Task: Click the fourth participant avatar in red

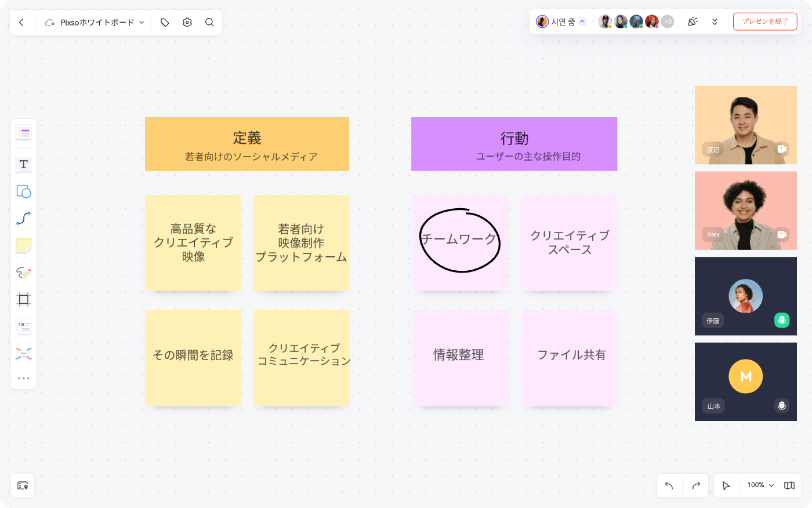Action: click(652, 21)
